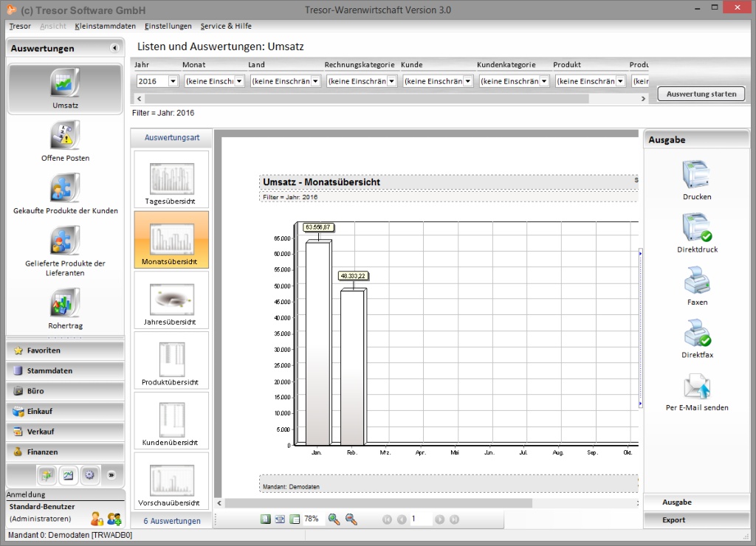Switch to the Export tab

[673, 520]
